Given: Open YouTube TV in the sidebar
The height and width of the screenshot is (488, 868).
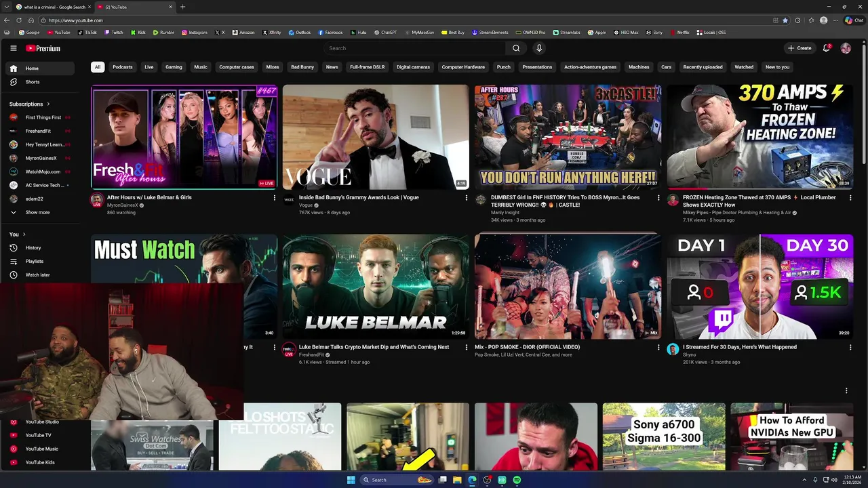Looking at the screenshot, I should (41, 435).
